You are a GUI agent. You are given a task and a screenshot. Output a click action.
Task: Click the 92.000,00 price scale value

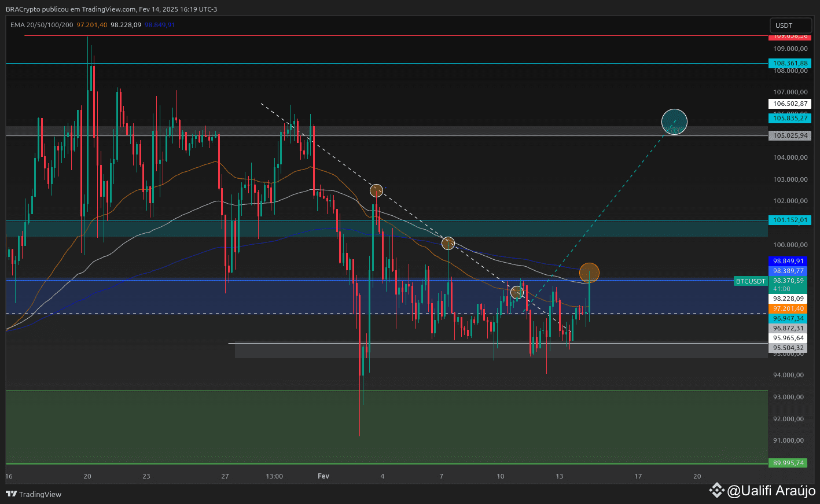pyautogui.click(x=788, y=419)
